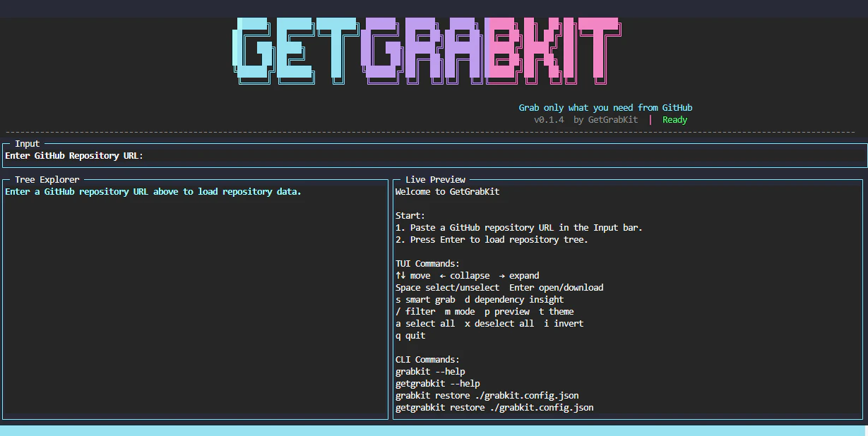The width and height of the screenshot is (868, 436).
Task: Select tagline 'Grab only what you need from GitHub'
Action: click(x=605, y=108)
